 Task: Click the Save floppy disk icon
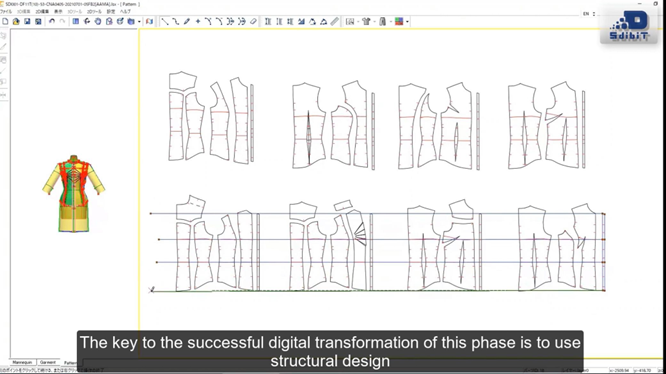(x=27, y=21)
